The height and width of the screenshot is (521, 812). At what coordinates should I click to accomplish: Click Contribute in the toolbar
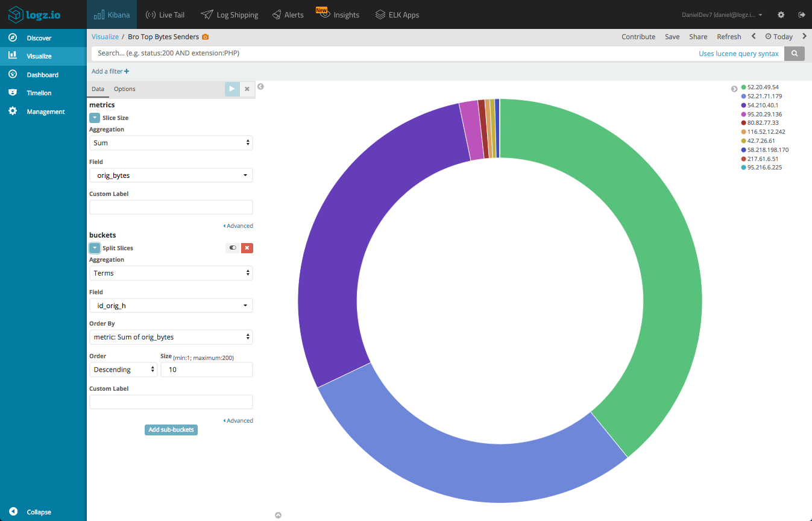(638, 37)
